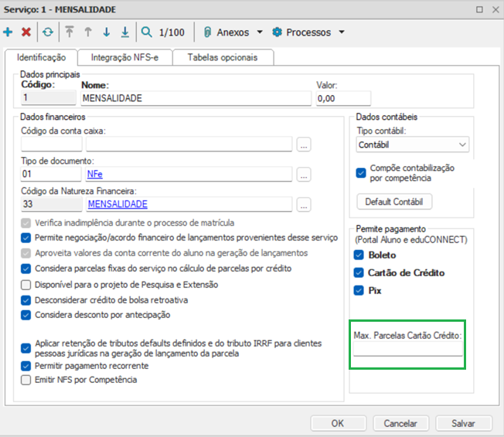Click the Default Contábil button
This screenshot has width=504, height=437.
click(394, 202)
